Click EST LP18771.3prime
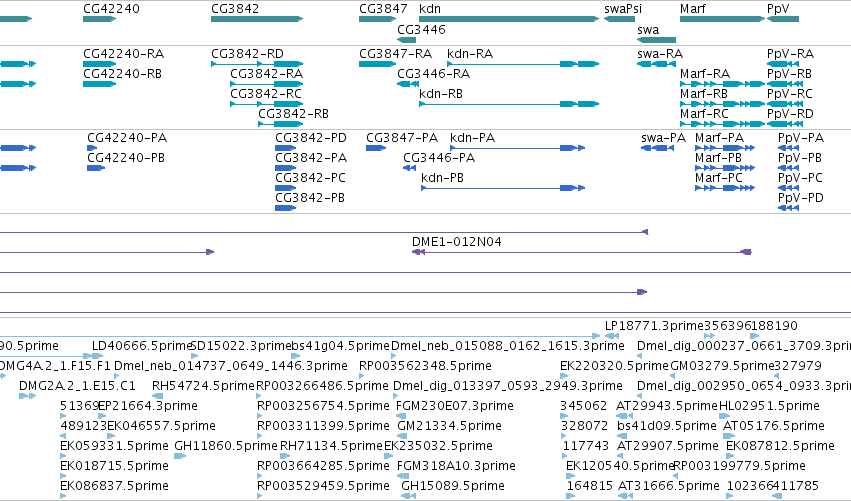Viewport: 851px width, 501px height. 612,337
